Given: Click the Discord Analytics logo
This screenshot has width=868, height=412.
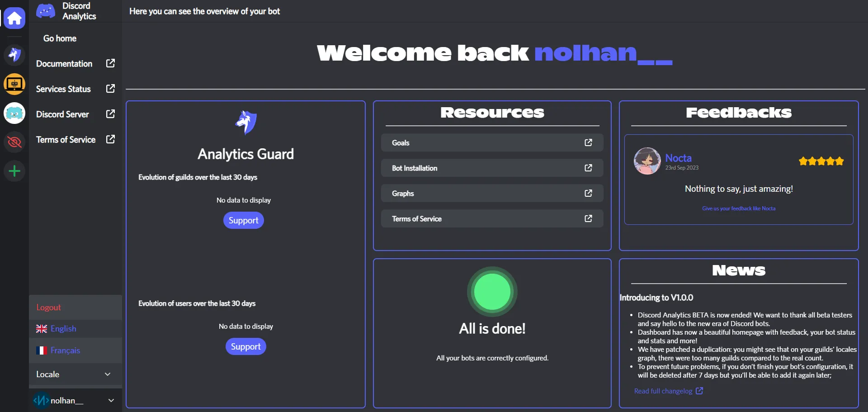Looking at the screenshot, I should pos(46,11).
